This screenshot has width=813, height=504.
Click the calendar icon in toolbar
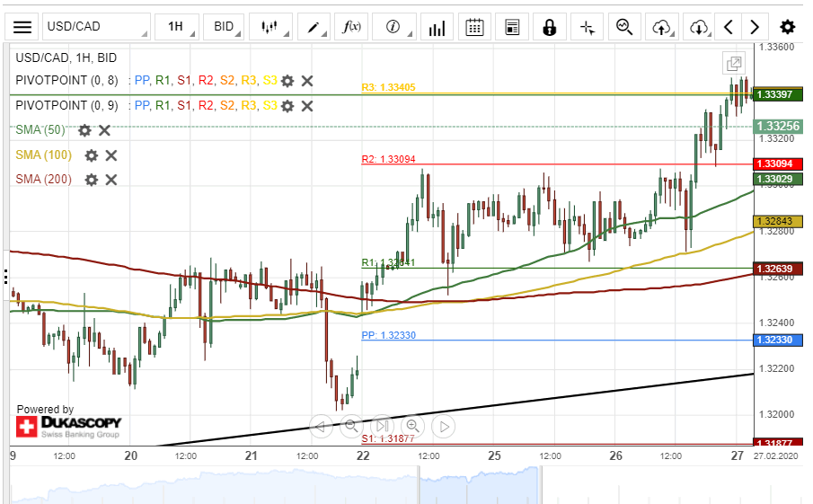click(475, 27)
